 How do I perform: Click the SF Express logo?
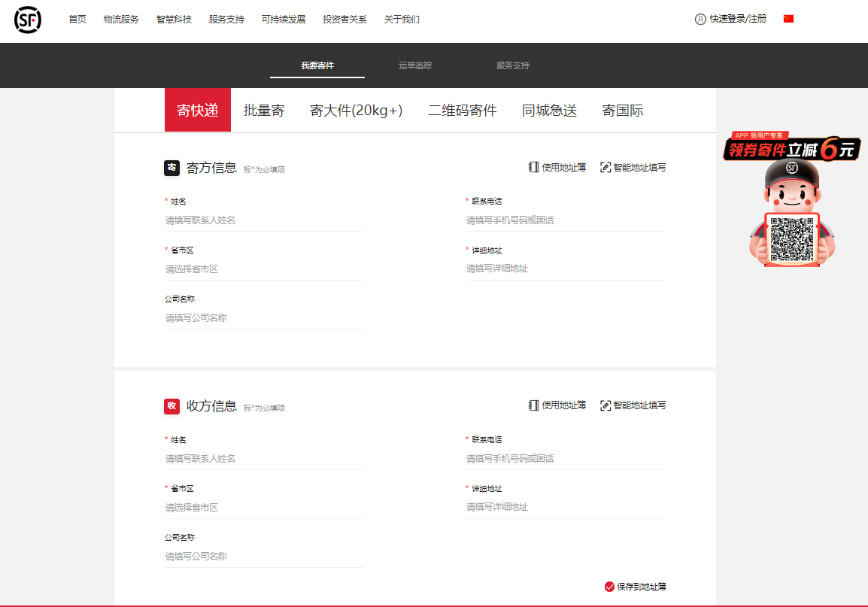point(28,20)
